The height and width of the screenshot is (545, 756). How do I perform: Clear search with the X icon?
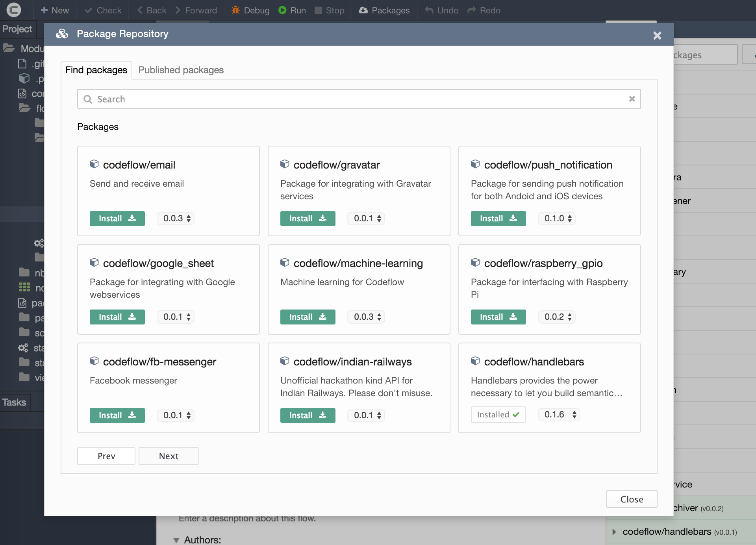632,99
